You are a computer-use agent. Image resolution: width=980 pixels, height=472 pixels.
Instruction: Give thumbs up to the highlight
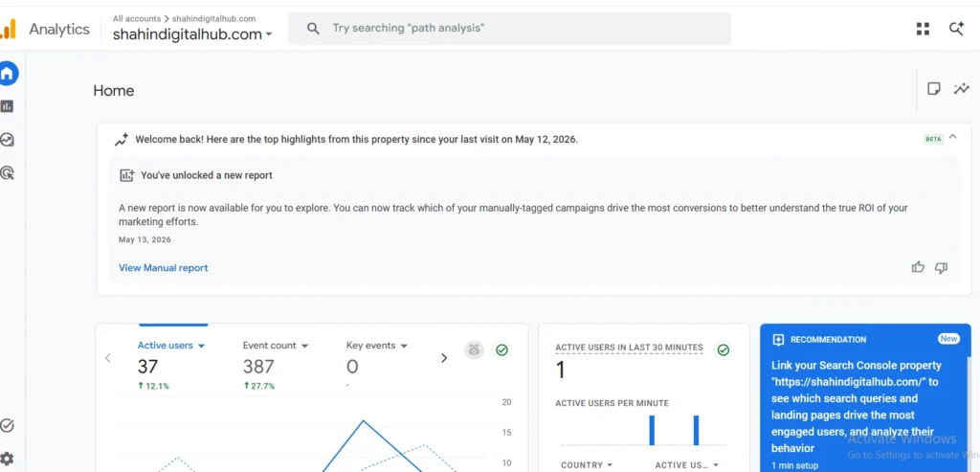[x=918, y=267]
